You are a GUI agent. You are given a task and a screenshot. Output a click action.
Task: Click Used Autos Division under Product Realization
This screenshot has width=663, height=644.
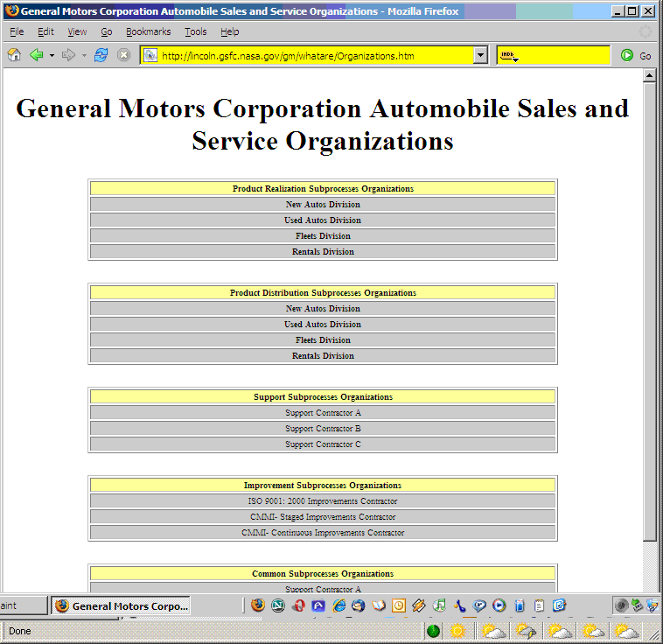(323, 220)
